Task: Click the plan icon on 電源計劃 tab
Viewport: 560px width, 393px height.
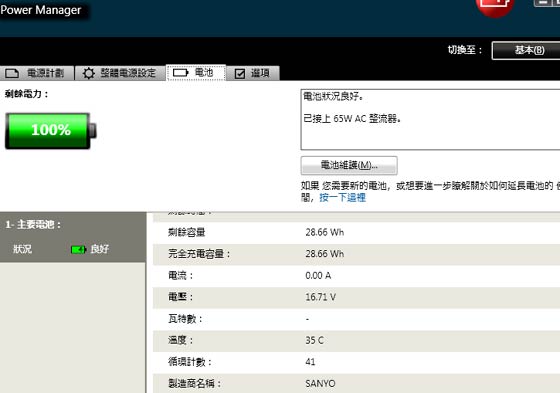Action: [12, 73]
